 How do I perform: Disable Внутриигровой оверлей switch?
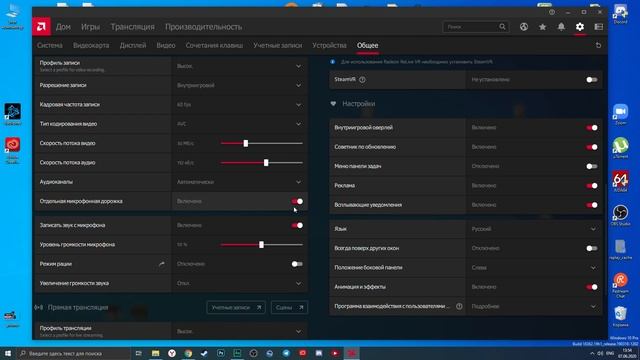click(x=592, y=128)
